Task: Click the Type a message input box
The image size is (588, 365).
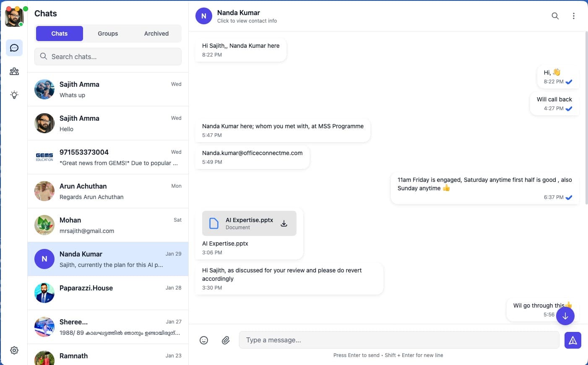Action: [x=399, y=340]
